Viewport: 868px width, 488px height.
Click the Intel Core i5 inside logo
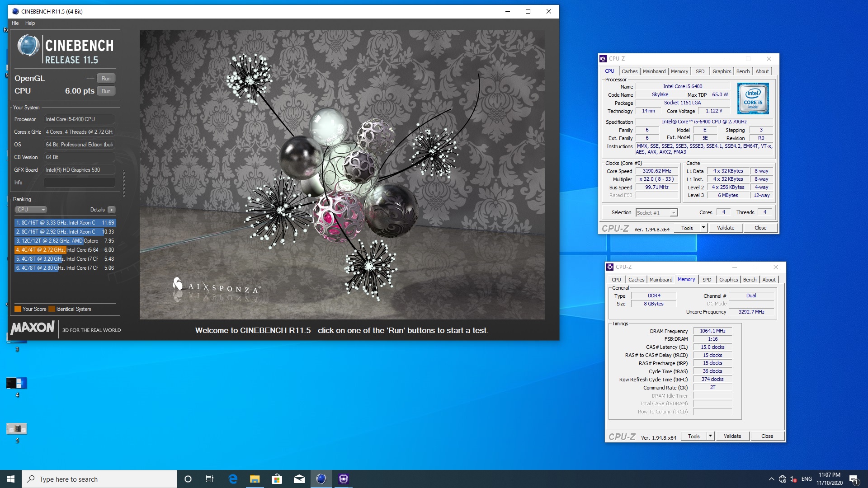coord(753,99)
